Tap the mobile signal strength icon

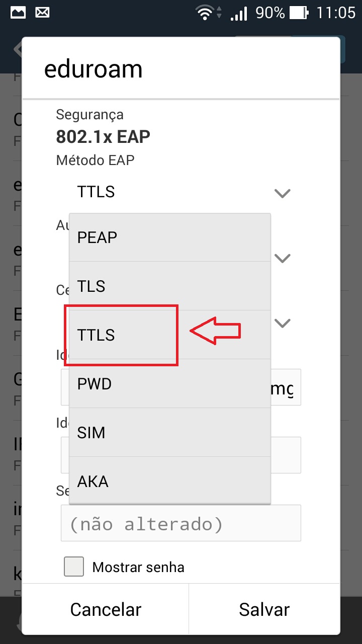pos(238,13)
